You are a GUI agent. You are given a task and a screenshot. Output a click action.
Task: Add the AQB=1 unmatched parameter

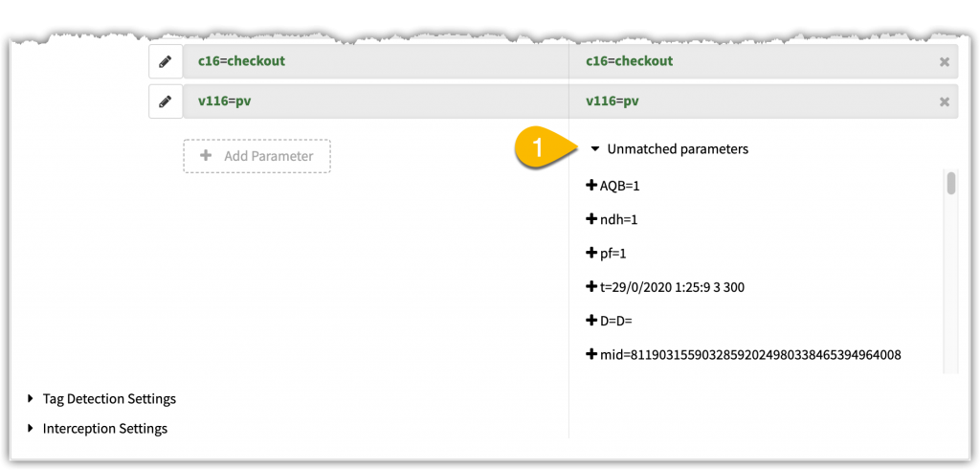[590, 186]
